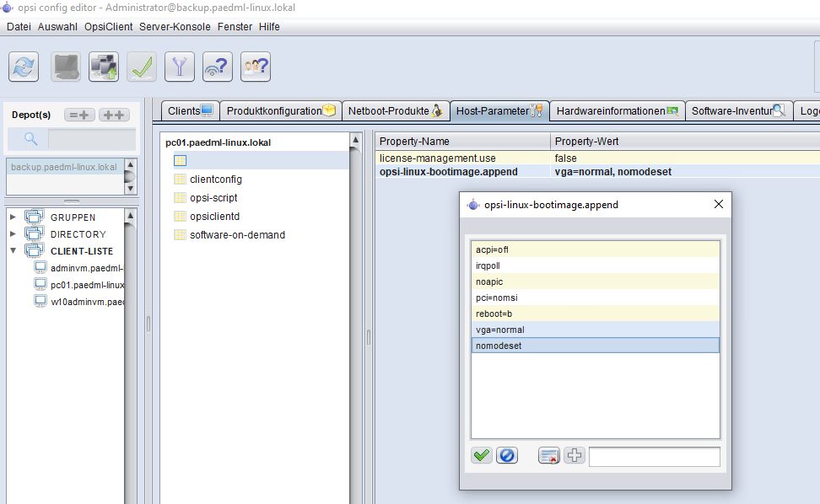The image size is (820, 504).
Task: Select 'reboot=b' in the dialog list
Action: point(595,314)
